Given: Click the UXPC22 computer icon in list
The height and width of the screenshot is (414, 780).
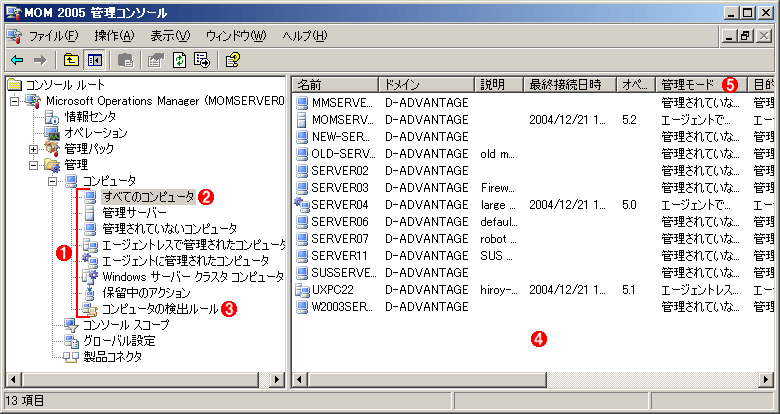Looking at the screenshot, I should (x=302, y=290).
